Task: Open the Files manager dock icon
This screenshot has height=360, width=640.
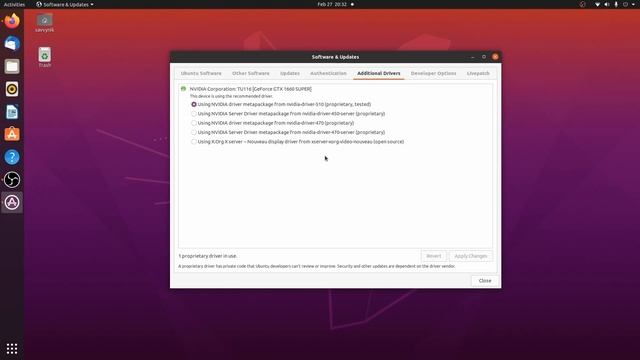Action: click(12, 66)
